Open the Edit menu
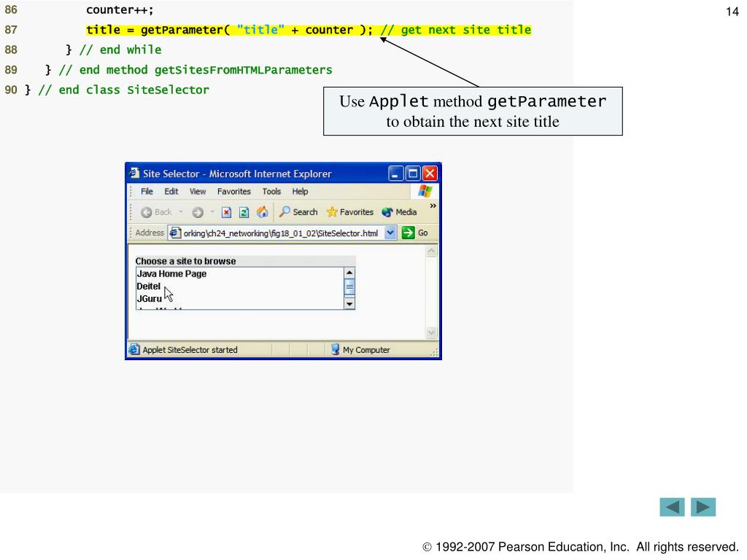 tap(171, 192)
